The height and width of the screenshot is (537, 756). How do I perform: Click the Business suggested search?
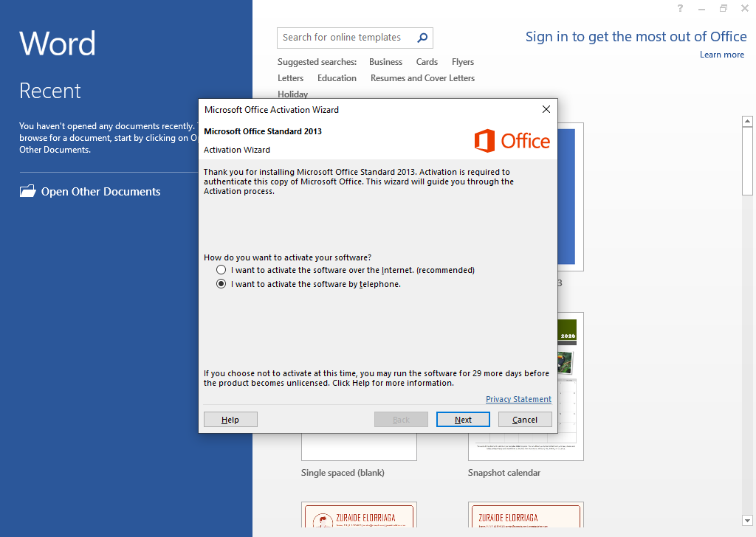(385, 62)
